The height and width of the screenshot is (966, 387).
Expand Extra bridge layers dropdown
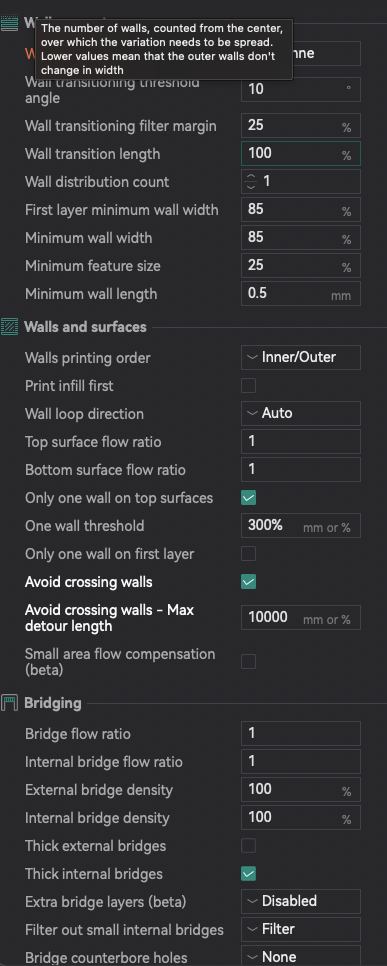pos(301,901)
